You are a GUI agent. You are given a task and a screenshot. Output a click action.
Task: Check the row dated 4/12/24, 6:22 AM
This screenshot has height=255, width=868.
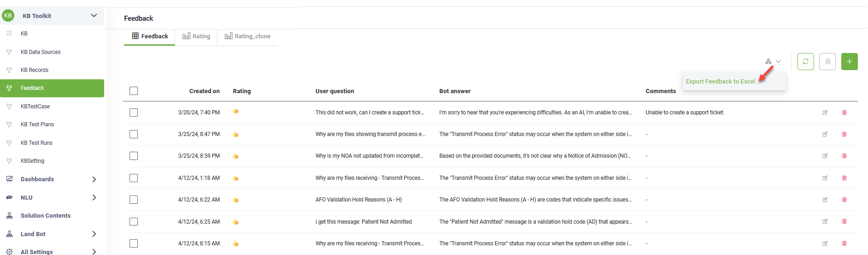tap(134, 200)
